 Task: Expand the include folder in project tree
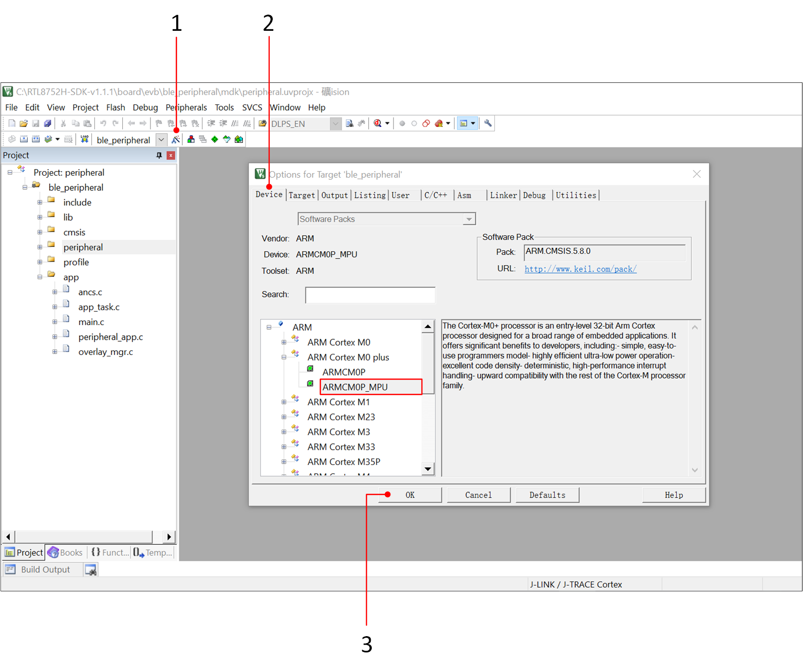[x=40, y=202]
